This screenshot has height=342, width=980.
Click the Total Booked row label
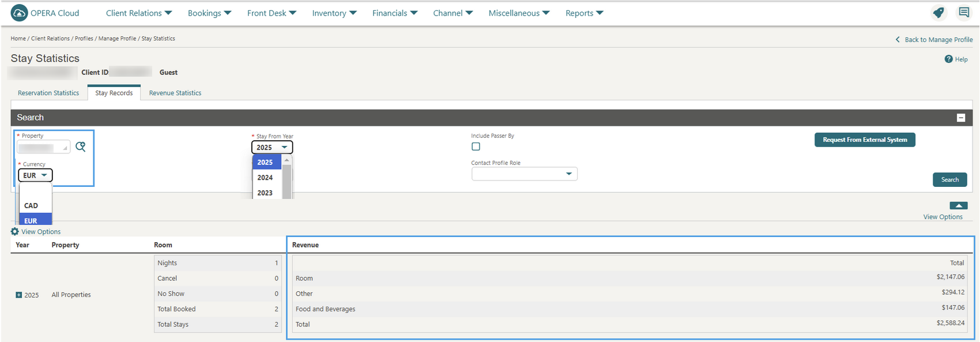pos(176,309)
